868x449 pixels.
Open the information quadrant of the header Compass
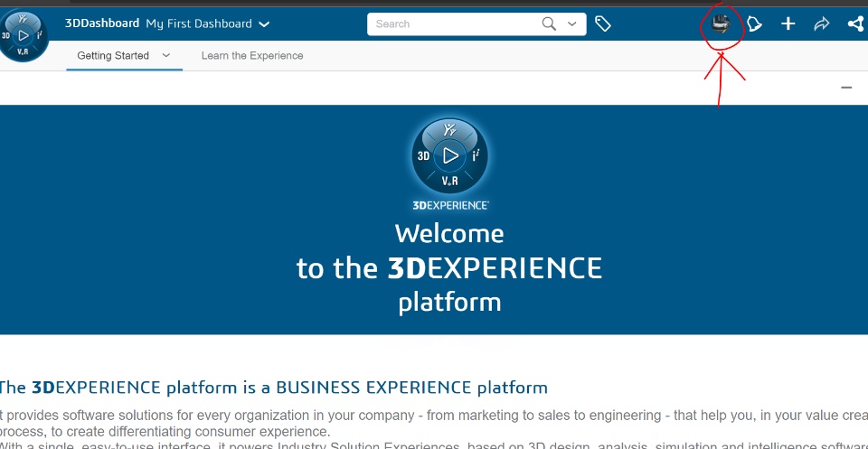41,35
